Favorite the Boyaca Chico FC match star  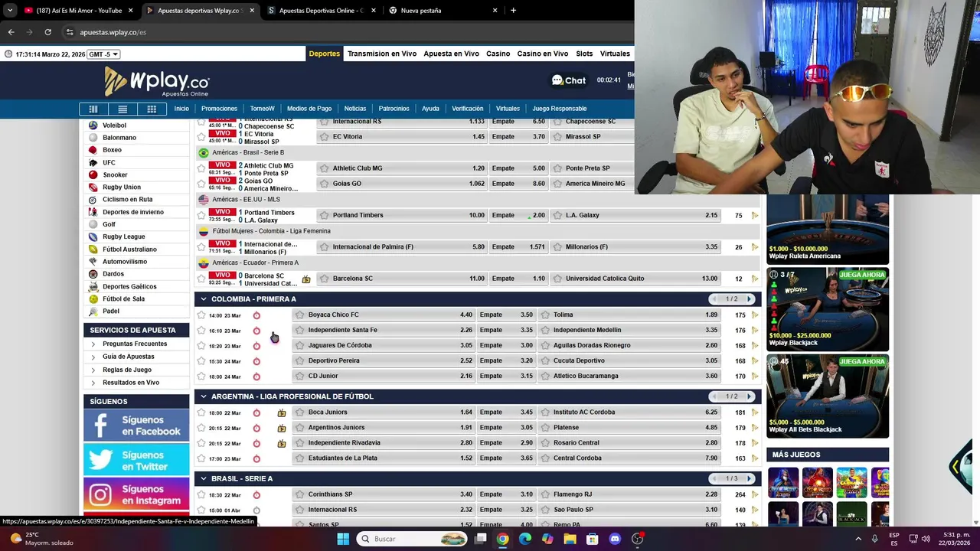tap(201, 315)
